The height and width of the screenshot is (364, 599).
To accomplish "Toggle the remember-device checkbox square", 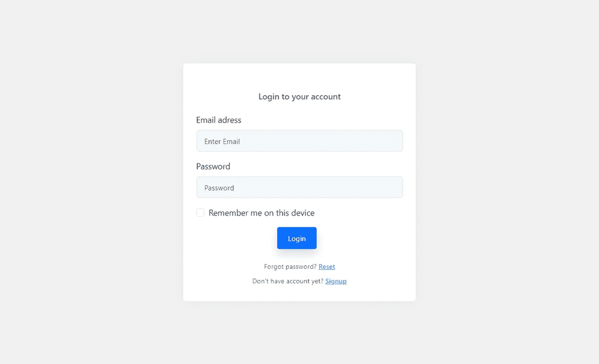I will click(200, 213).
